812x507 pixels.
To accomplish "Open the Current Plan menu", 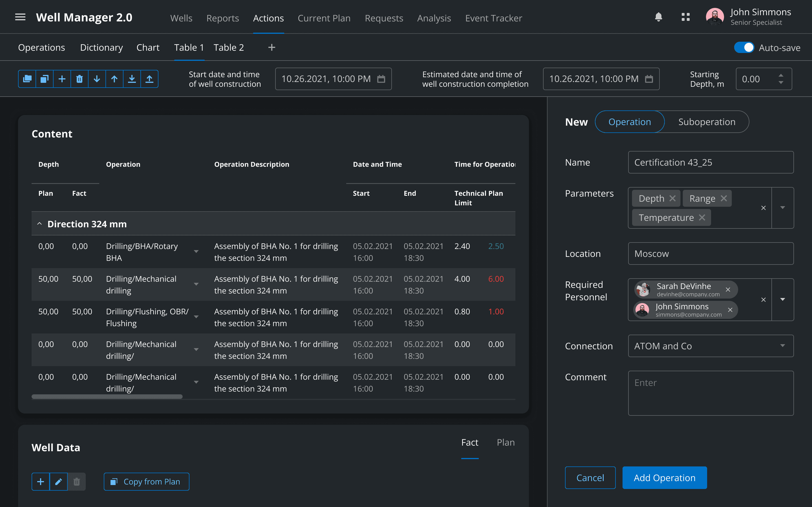I will [x=324, y=18].
